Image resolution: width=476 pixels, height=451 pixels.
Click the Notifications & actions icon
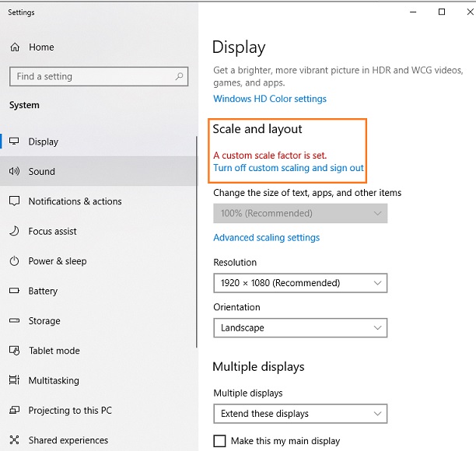click(14, 201)
